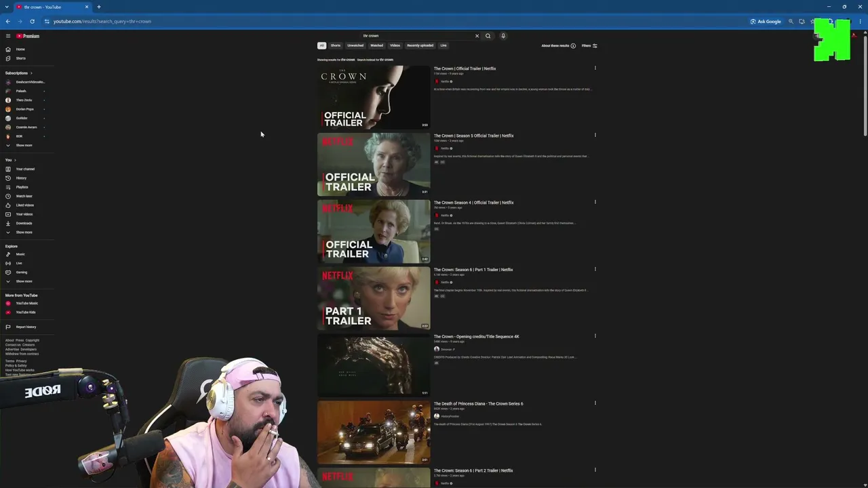The height and width of the screenshot is (488, 868).
Task: Open The Crown Season 5 Official Trailer title
Action: click(x=473, y=136)
